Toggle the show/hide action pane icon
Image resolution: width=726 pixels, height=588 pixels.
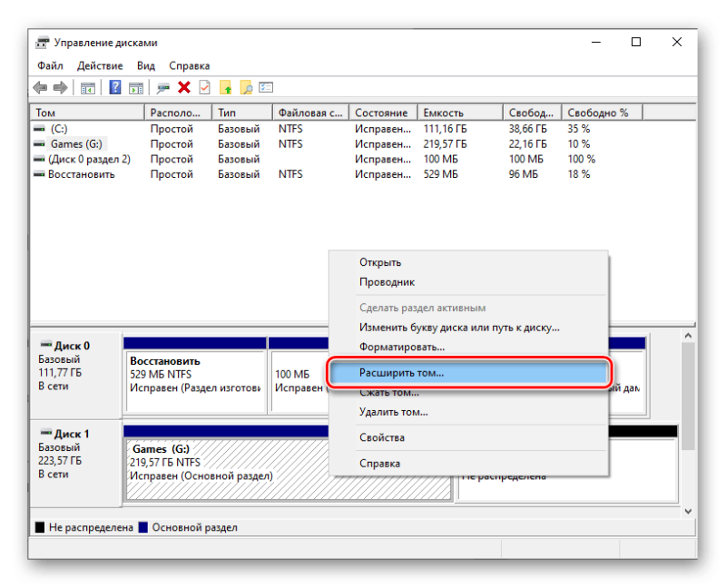(x=135, y=87)
